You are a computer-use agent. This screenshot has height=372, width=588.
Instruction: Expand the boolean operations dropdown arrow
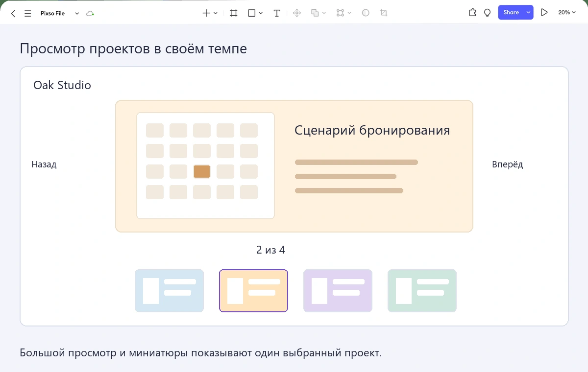pyautogui.click(x=324, y=13)
